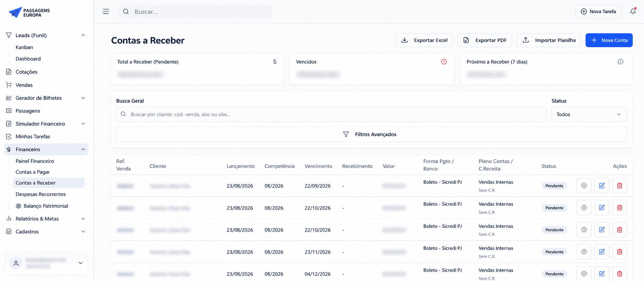Open Painel Financeiro
The image size is (644, 281).
(35, 161)
